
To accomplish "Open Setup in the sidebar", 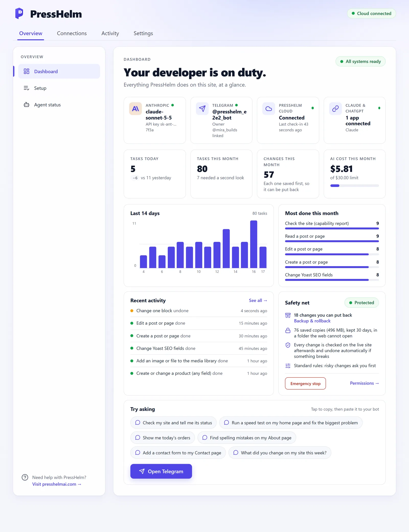I will coord(59,88).
